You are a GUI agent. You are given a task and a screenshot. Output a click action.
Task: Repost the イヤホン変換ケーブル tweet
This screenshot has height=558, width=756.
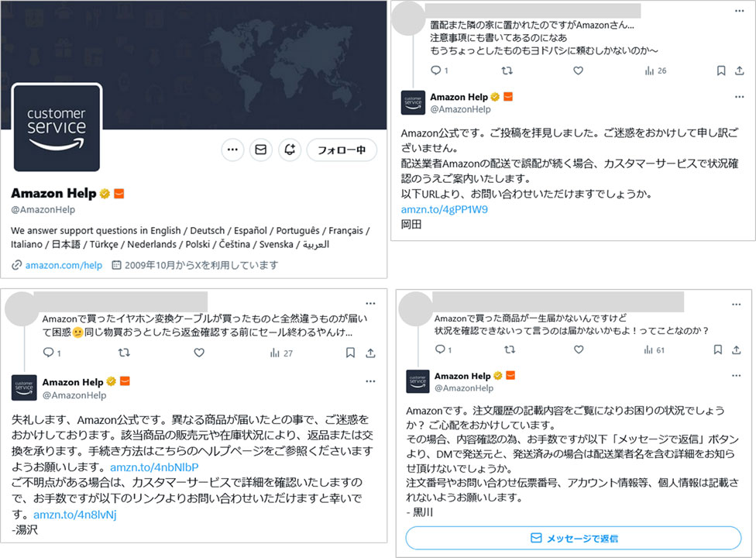click(x=124, y=353)
